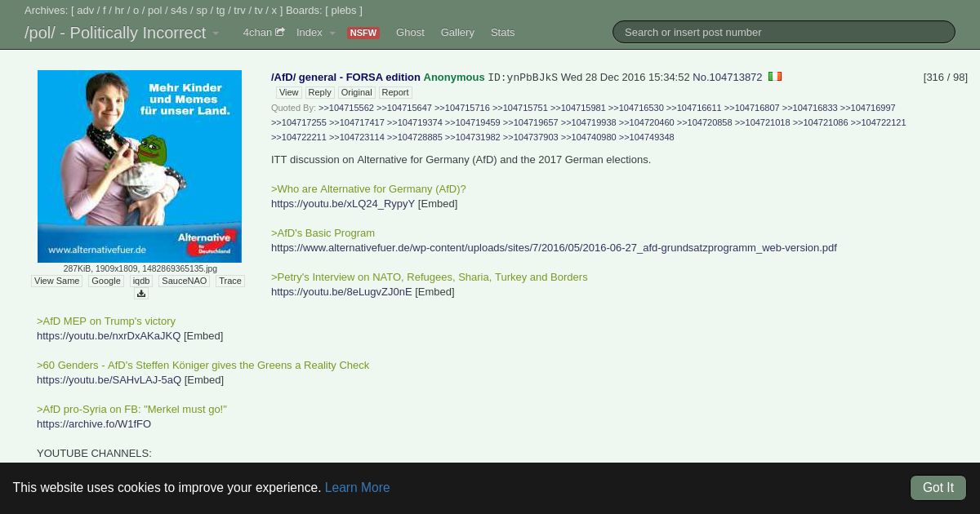The image size is (980, 514).
Task: Go to the trv archive
Action: [239, 11]
